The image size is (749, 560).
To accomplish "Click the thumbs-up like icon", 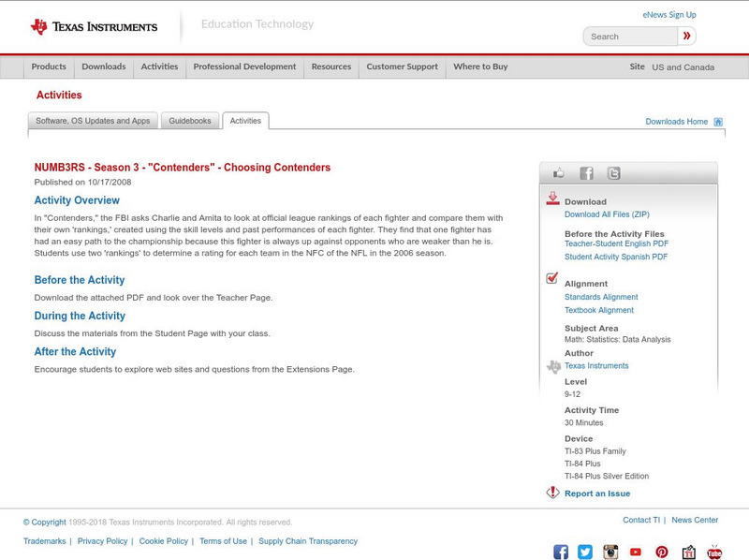I will coord(558,173).
